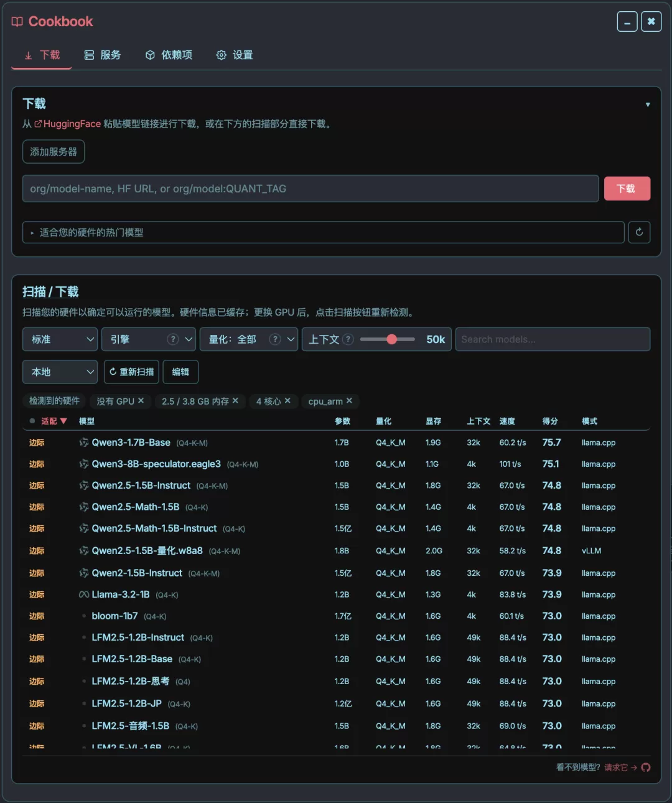Switch to the 依赖项 tab
Image resolution: width=672 pixels, height=803 pixels.
tap(169, 55)
